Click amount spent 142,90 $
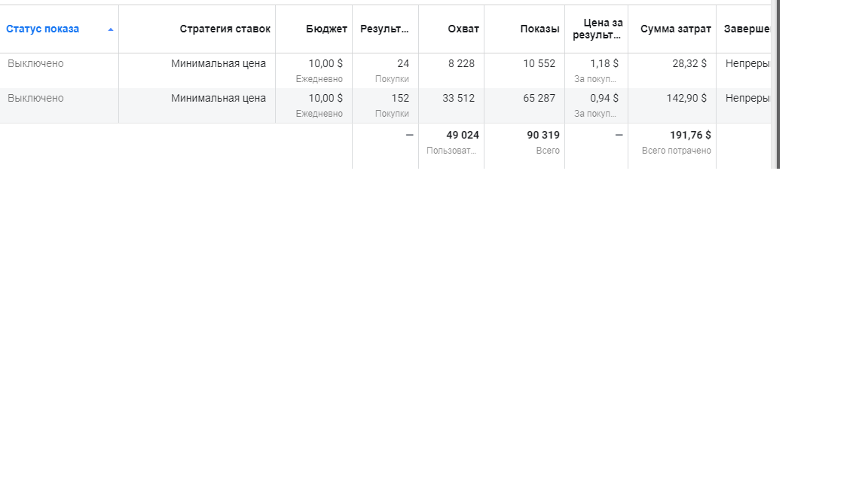This screenshot has height=488, width=868. 686,99
